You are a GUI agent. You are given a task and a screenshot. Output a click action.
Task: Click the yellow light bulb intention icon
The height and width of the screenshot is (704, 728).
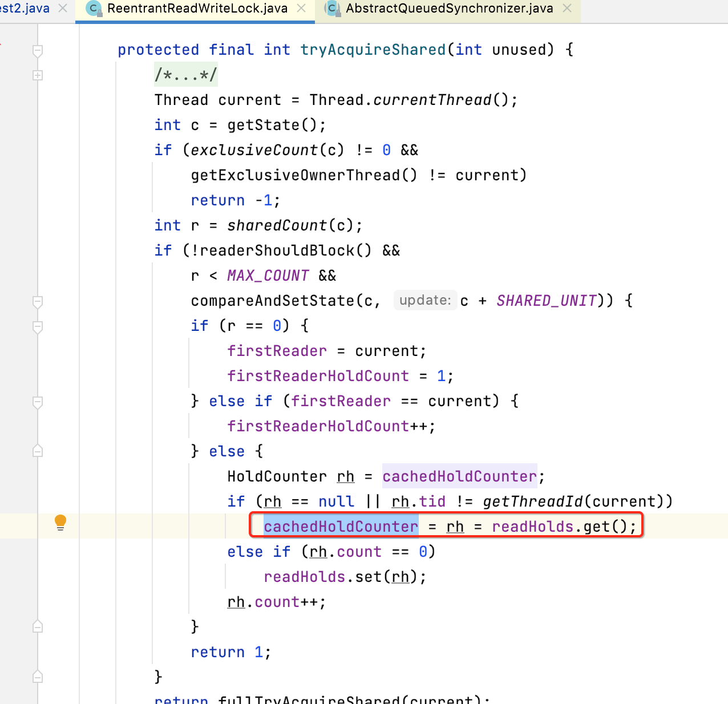60,523
